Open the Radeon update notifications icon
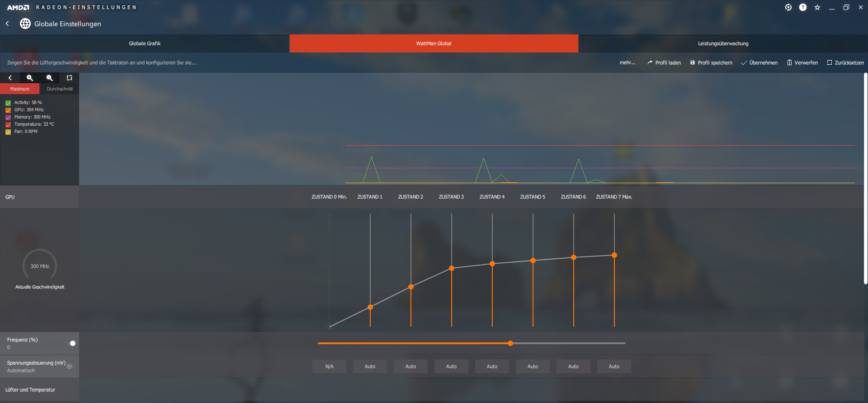Viewport: 868px width, 403px height. pos(788,7)
